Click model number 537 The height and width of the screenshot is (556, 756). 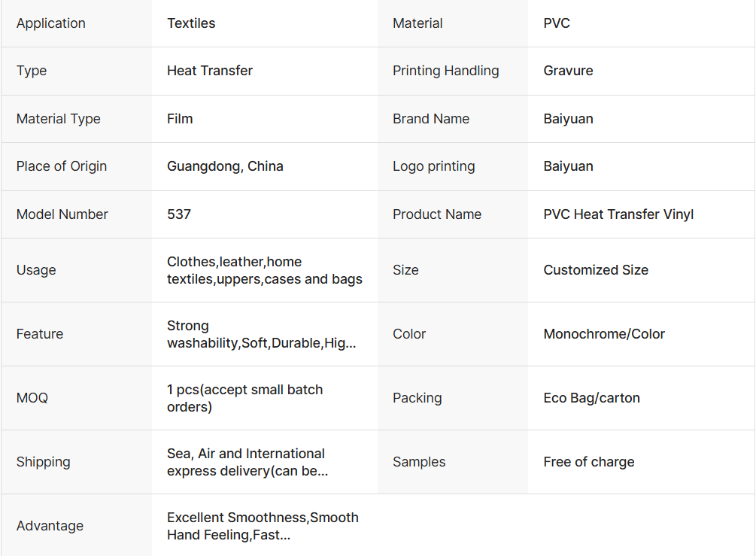point(179,214)
